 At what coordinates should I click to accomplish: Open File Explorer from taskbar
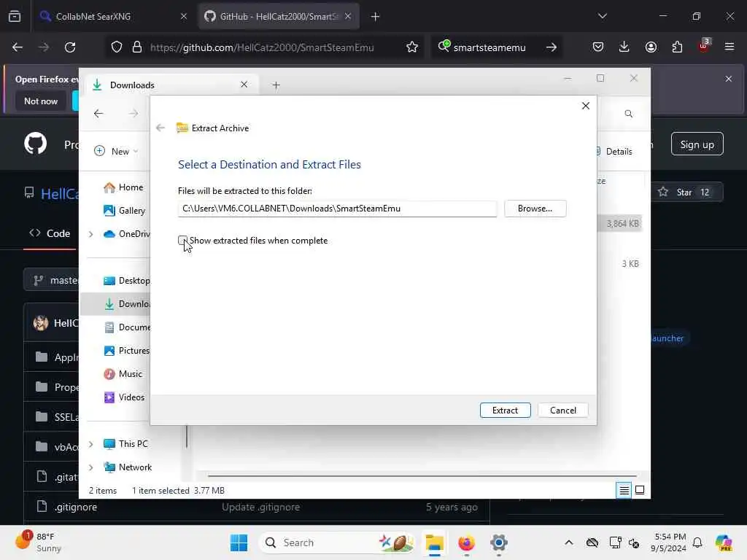coord(435,542)
